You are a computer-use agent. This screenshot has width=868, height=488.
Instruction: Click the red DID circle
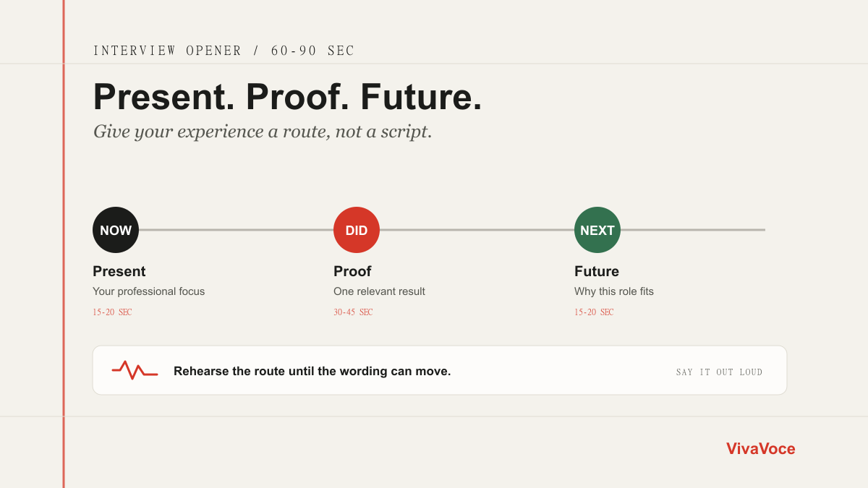pyautogui.click(x=357, y=230)
